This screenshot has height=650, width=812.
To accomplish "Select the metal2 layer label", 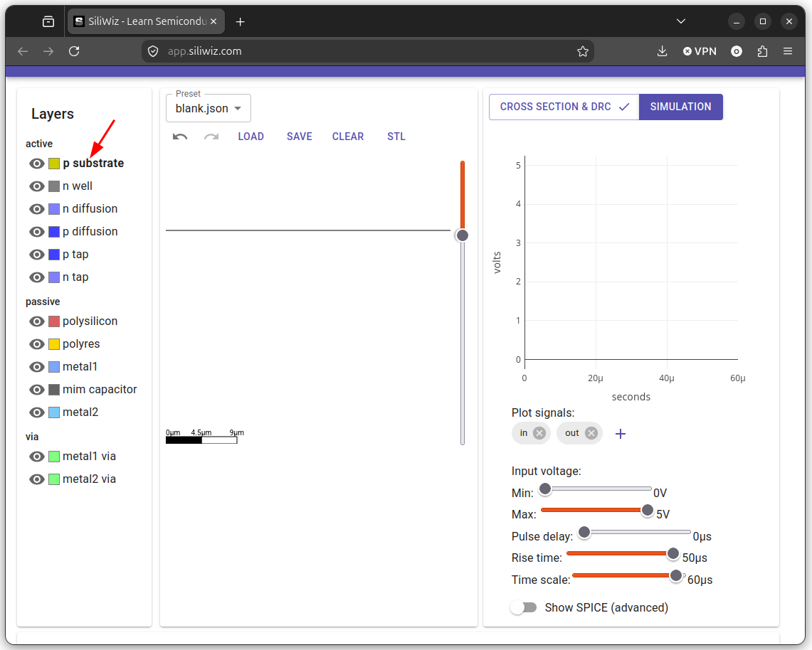I will (80, 412).
